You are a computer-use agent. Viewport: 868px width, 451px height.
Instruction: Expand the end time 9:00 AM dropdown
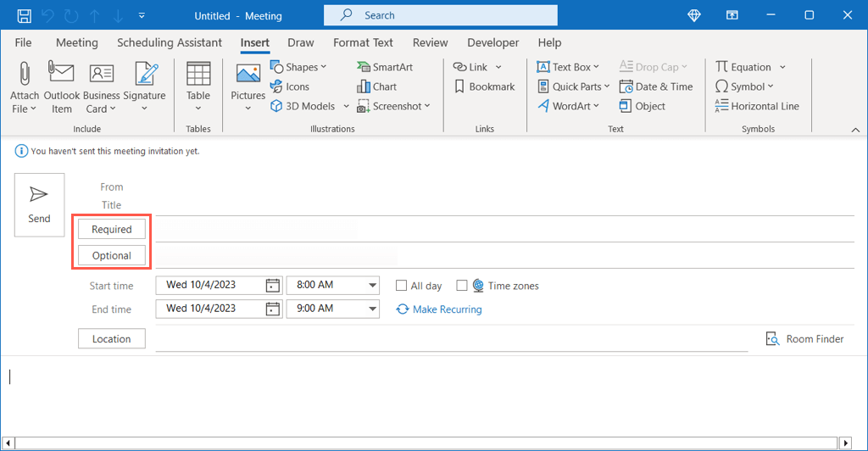click(x=373, y=309)
